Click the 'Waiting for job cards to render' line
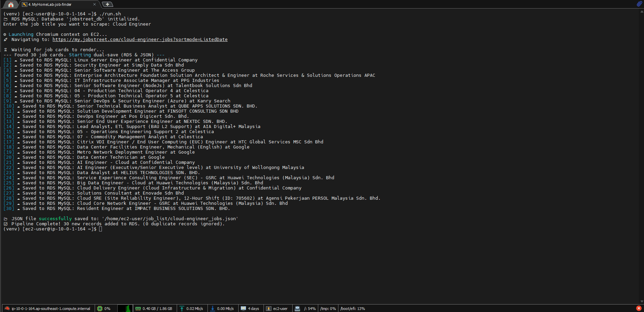The height and width of the screenshot is (312, 644). (x=54, y=50)
